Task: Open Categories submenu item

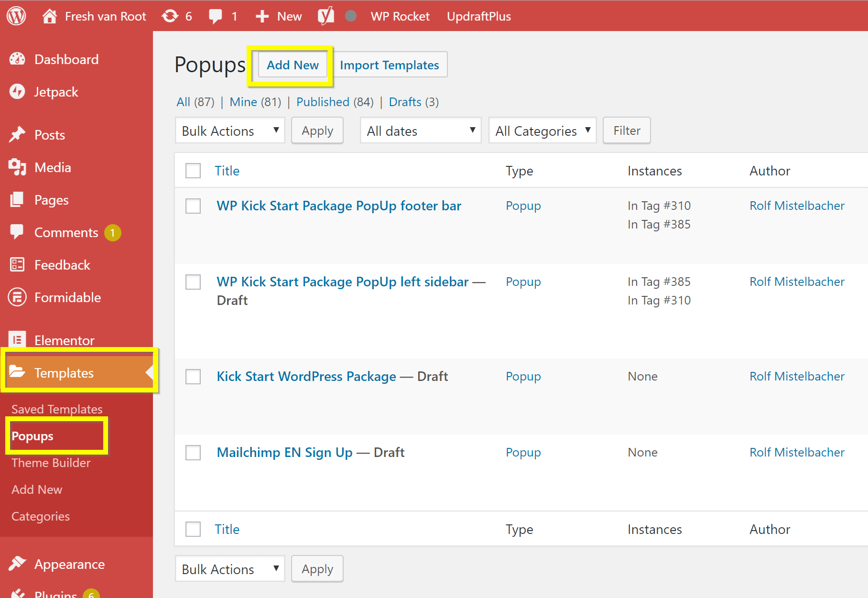Action: [41, 516]
